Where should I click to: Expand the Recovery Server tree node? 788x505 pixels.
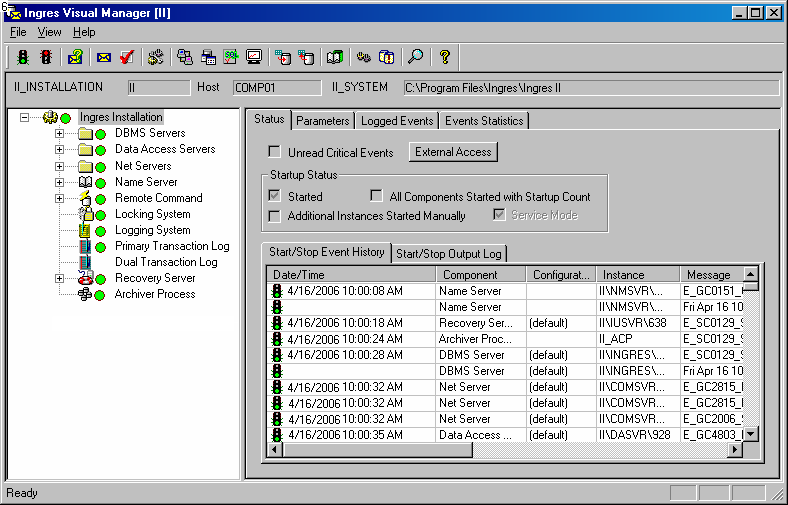[x=60, y=278]
